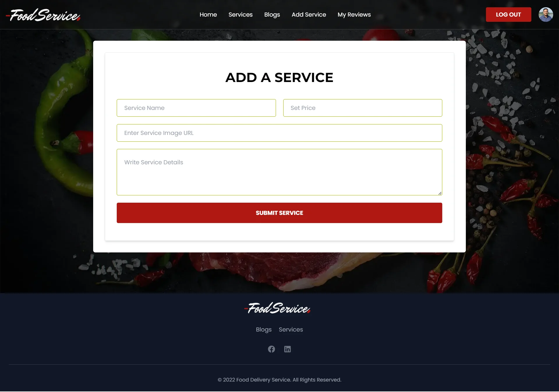Click the LinkedIn icon in footer

pos(288,349)
